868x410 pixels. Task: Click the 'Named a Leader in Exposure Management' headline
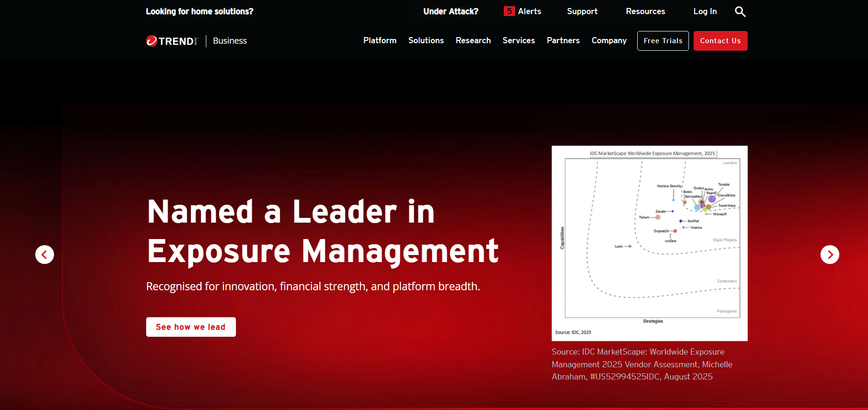point(323,232)
